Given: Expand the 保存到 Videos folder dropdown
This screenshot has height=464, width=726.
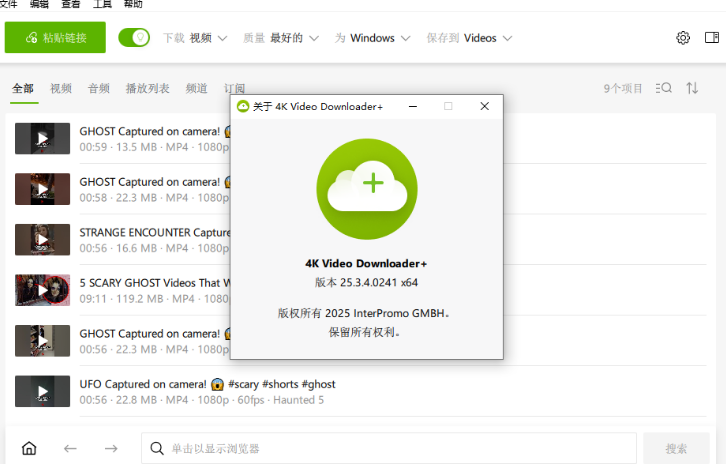Looking at the screenshot, I should [469, 38].
